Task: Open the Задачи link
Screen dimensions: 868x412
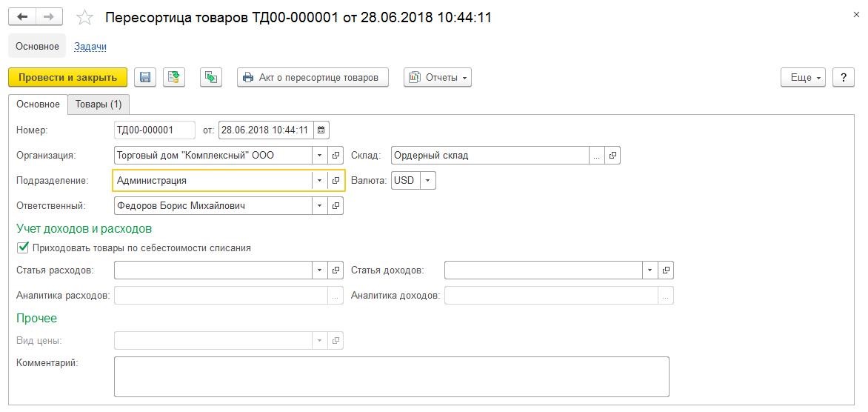Action: pos(90,47)
